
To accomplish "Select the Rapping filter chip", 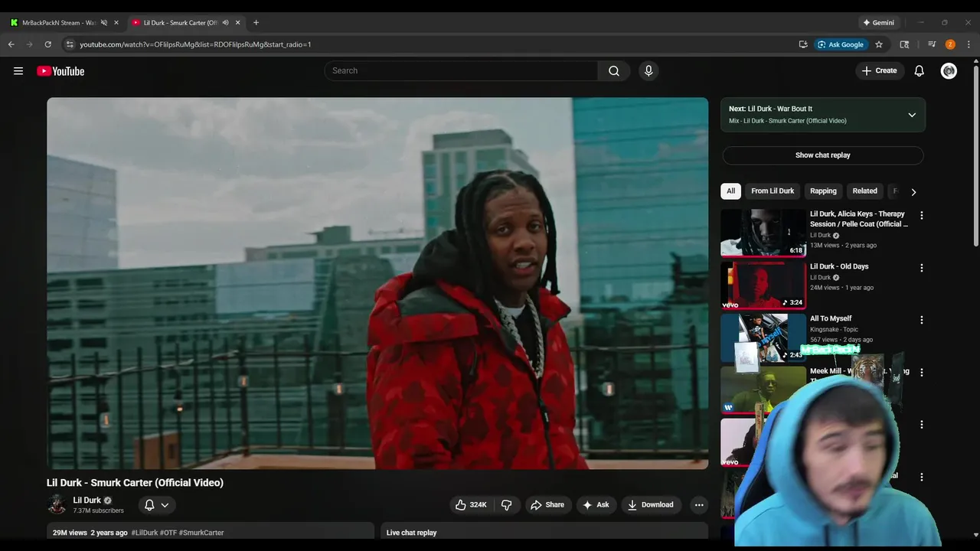I will click(x=824, y=191).
